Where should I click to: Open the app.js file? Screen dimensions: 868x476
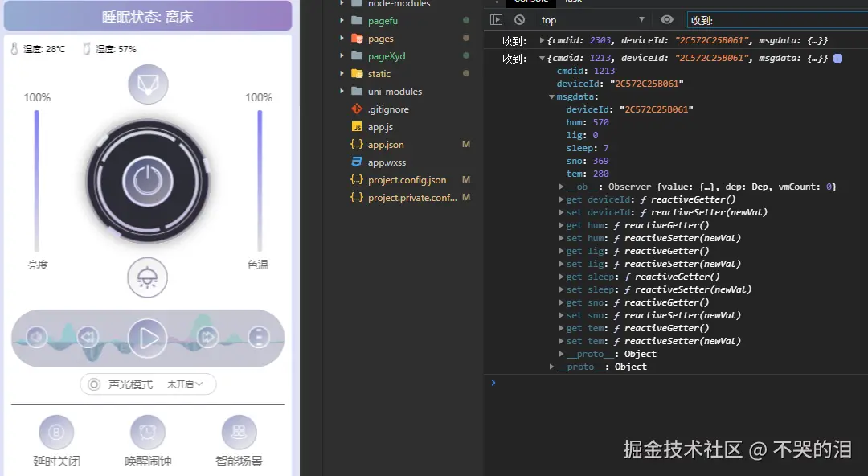click(x=380, y=127)
